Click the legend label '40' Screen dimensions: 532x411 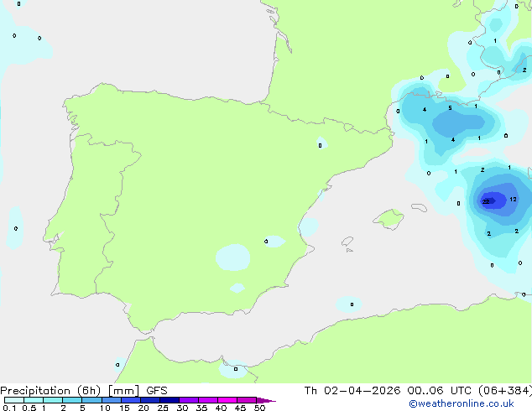coord(221,408)
